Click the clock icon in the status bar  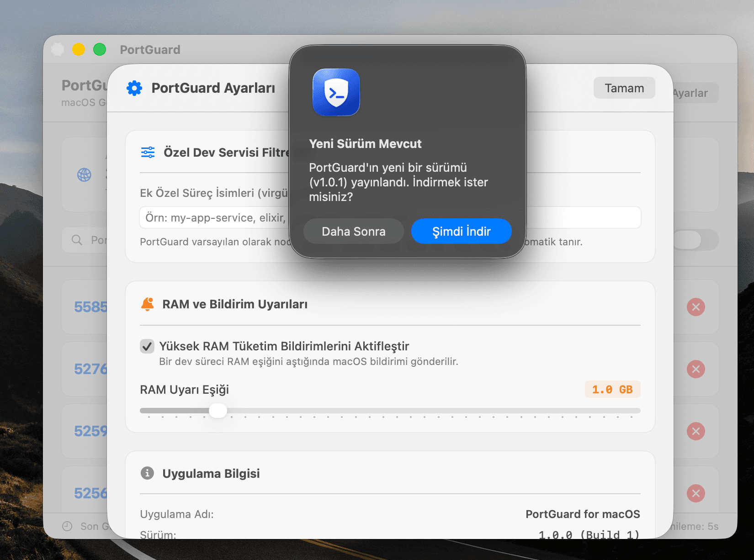click(67, 526)
